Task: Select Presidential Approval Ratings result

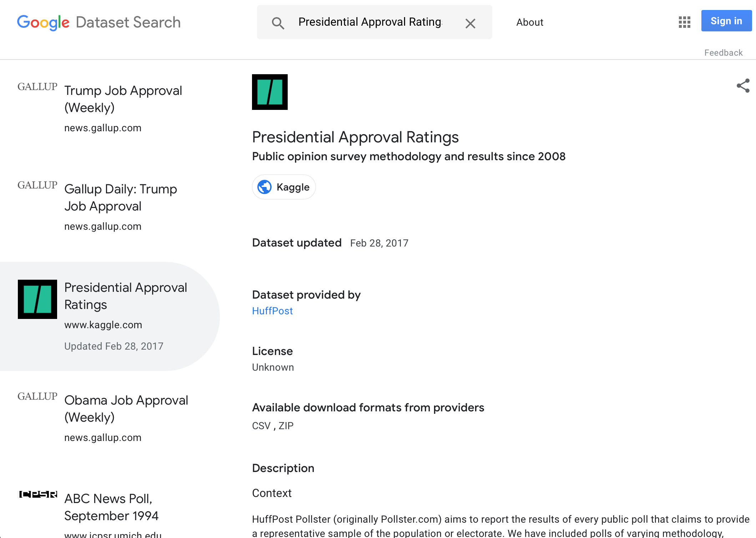Action: click(x=110, y=316)
